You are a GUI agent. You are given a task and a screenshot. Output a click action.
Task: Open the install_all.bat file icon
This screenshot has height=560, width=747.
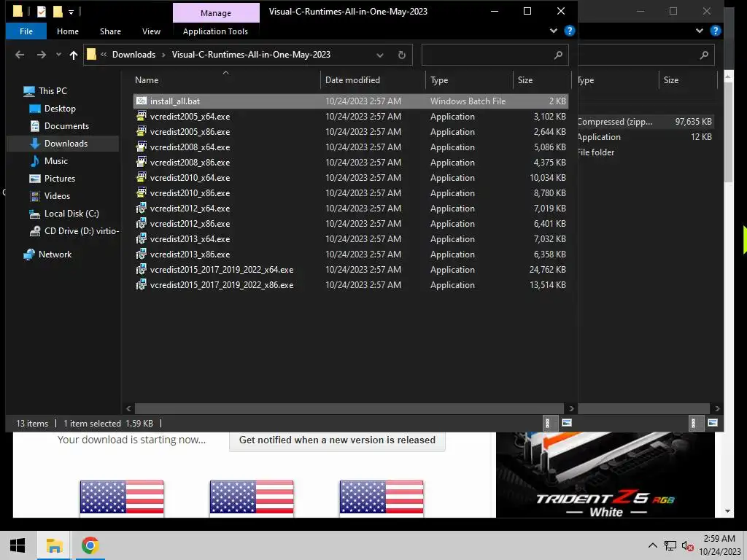tap(142, 101)
